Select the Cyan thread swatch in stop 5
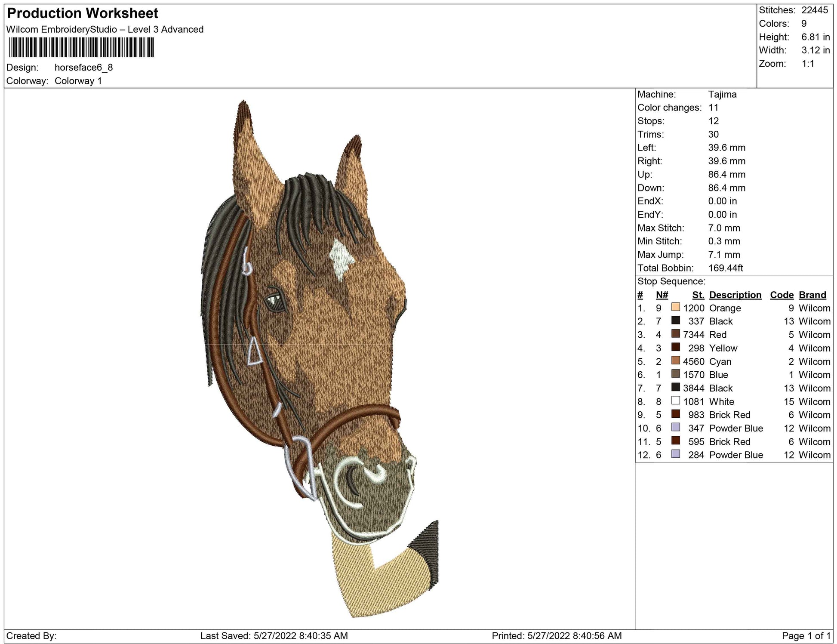 click(x=675, y=361)
